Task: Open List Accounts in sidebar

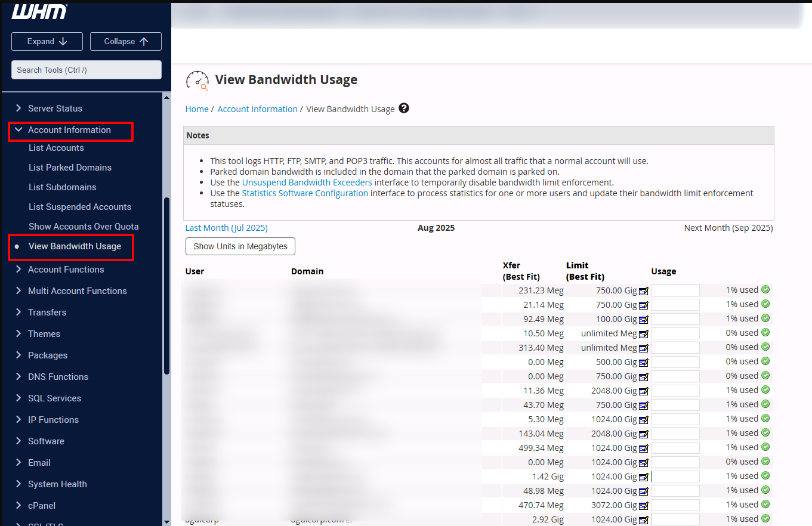Action: 56,148
